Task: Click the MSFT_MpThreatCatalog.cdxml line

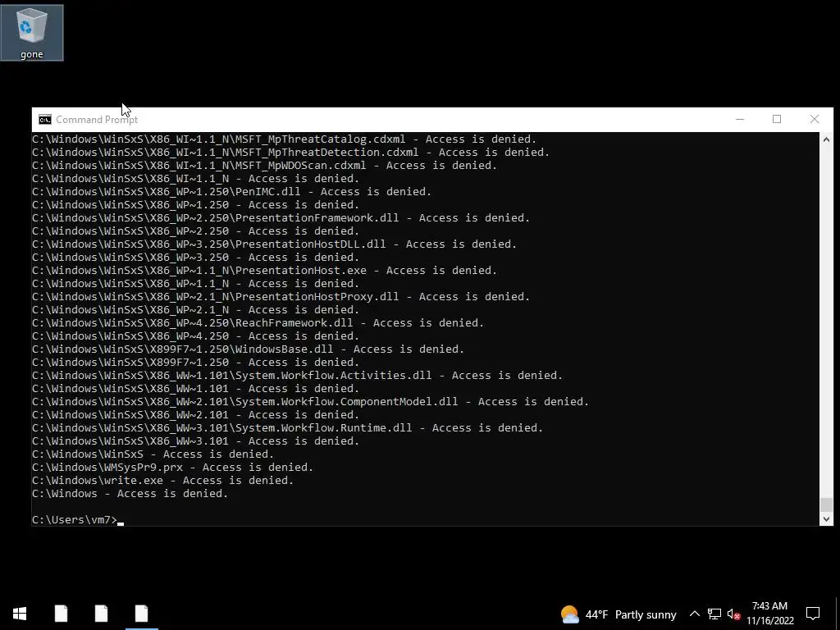Action: [x=285, y=139]
